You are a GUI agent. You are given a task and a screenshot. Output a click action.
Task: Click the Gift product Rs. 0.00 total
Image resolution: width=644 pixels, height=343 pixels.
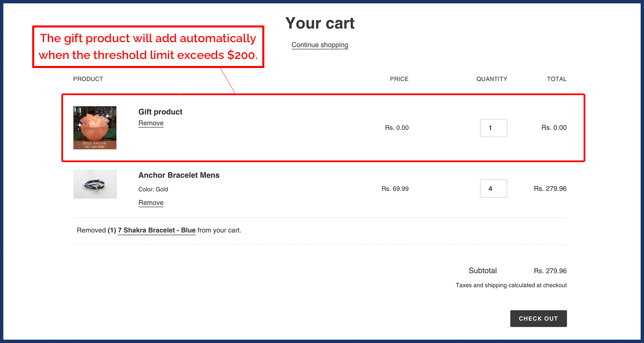pyautogui.click(x=554, y=128)
